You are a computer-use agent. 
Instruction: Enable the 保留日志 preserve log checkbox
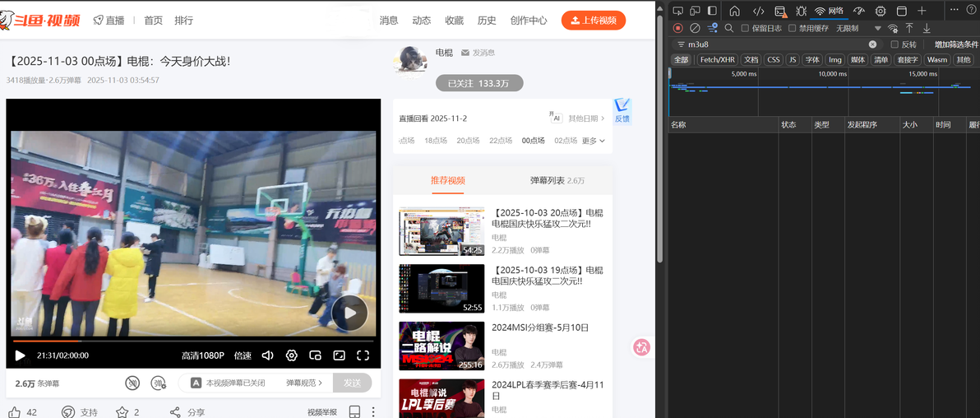[x=745, y=28]
